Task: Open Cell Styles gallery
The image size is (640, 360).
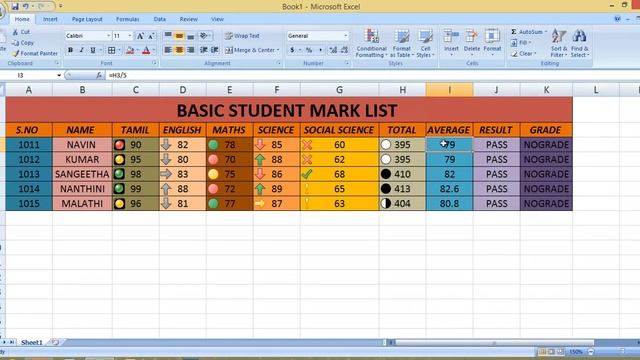Action: (425, 43)
